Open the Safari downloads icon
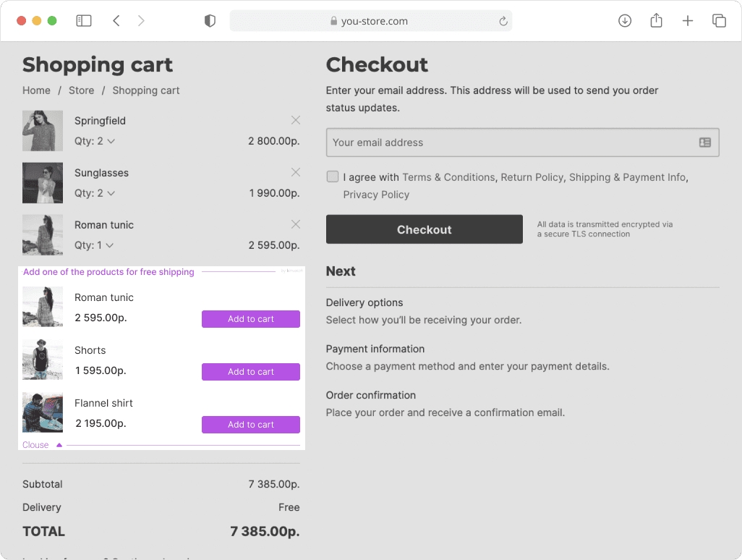 pos(625,21)
